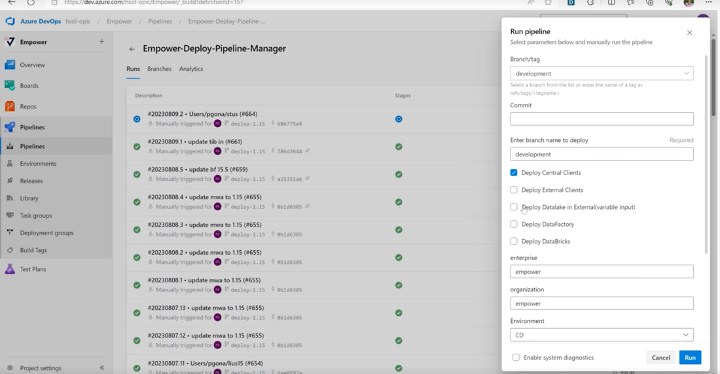Click the Run button
720x374 pixels.
click(x=690, y=357)
